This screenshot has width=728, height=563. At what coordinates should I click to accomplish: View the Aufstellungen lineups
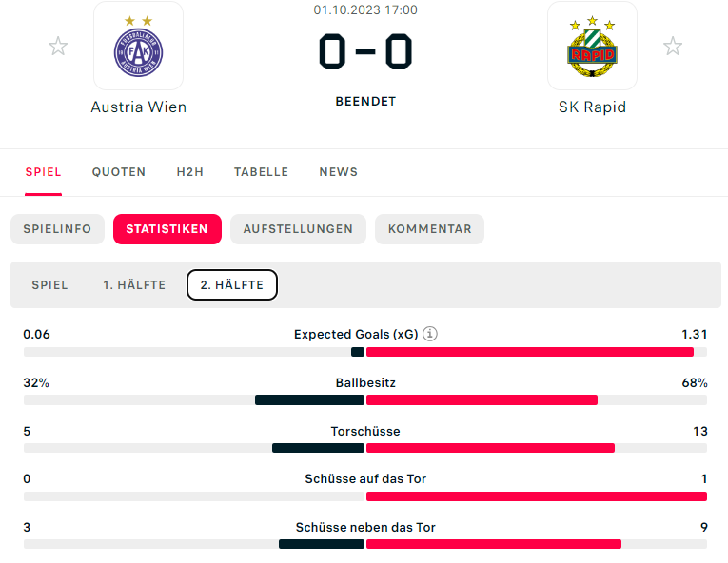298,229
